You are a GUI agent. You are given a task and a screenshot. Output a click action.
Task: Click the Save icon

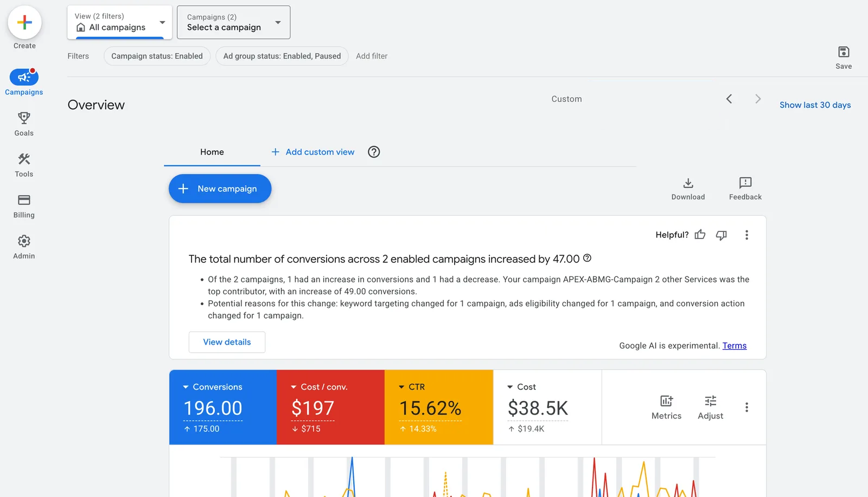[844, 52]
